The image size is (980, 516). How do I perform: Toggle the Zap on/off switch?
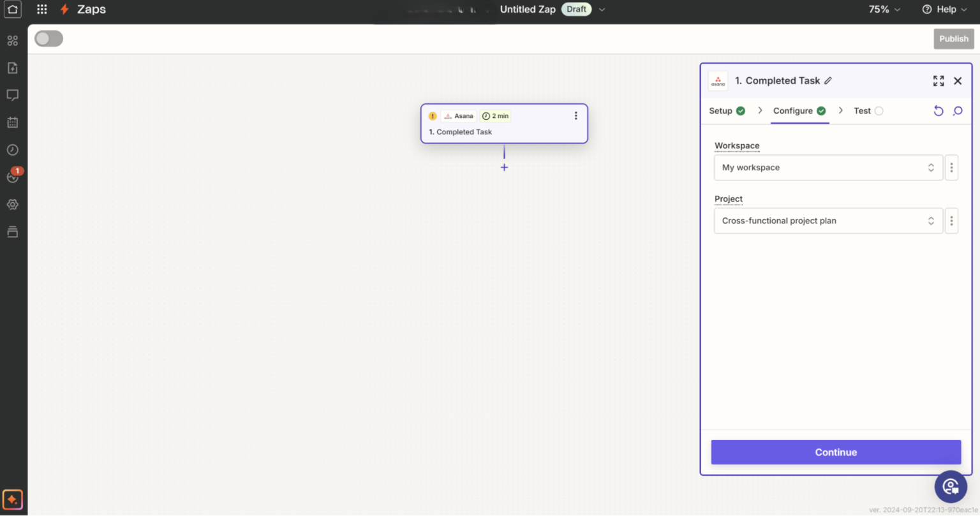[48, 38]
